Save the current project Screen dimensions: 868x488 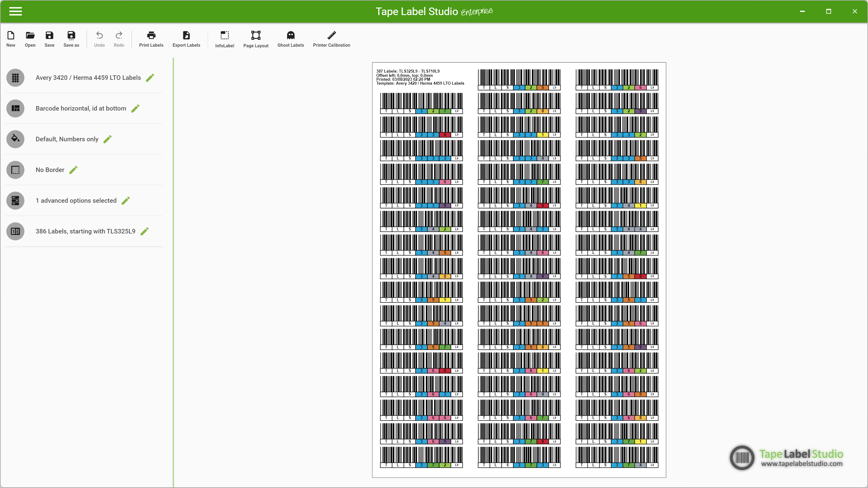click(x=49, y=39)
